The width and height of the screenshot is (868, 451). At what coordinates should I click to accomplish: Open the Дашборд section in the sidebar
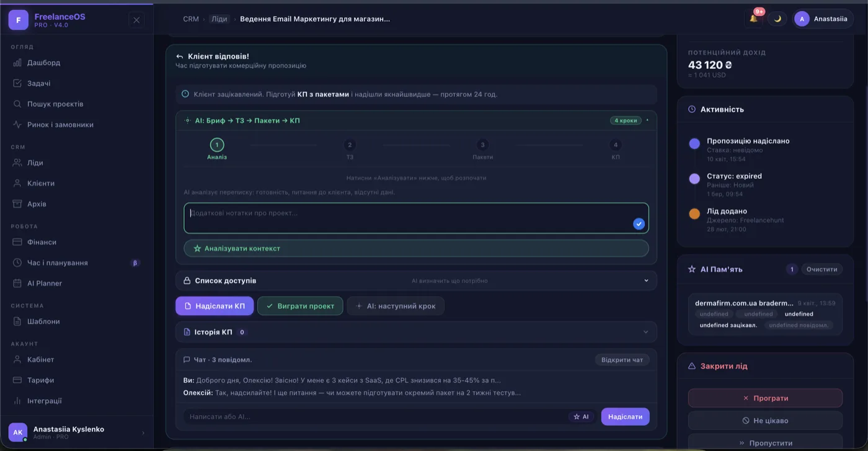pos(43,62)
